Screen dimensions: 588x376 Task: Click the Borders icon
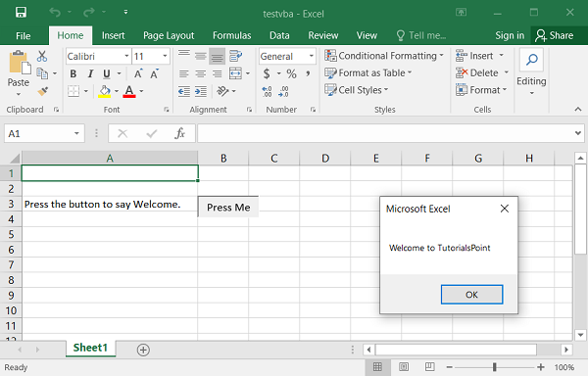(73, 91)
